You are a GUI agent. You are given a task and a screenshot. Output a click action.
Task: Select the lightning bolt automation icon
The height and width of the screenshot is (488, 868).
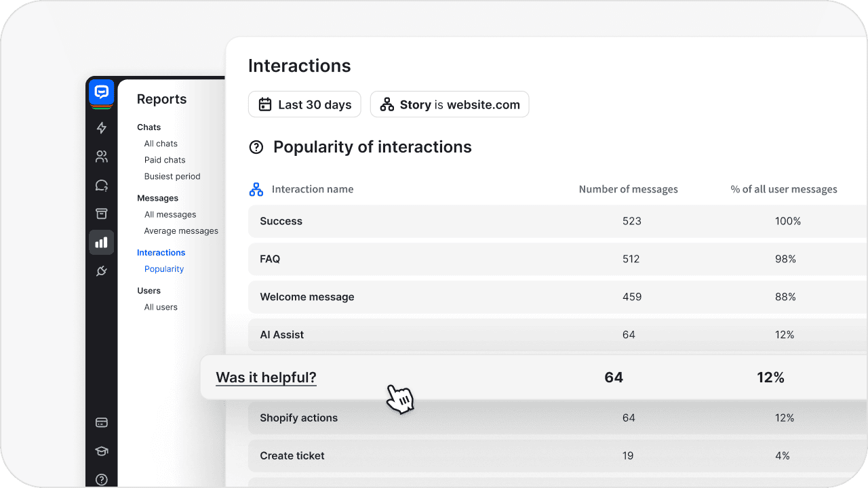click(101, 127)
